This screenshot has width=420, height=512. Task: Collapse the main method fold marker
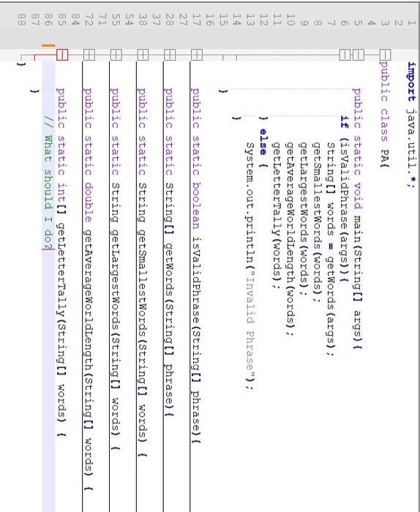click(x=358, y=55)
